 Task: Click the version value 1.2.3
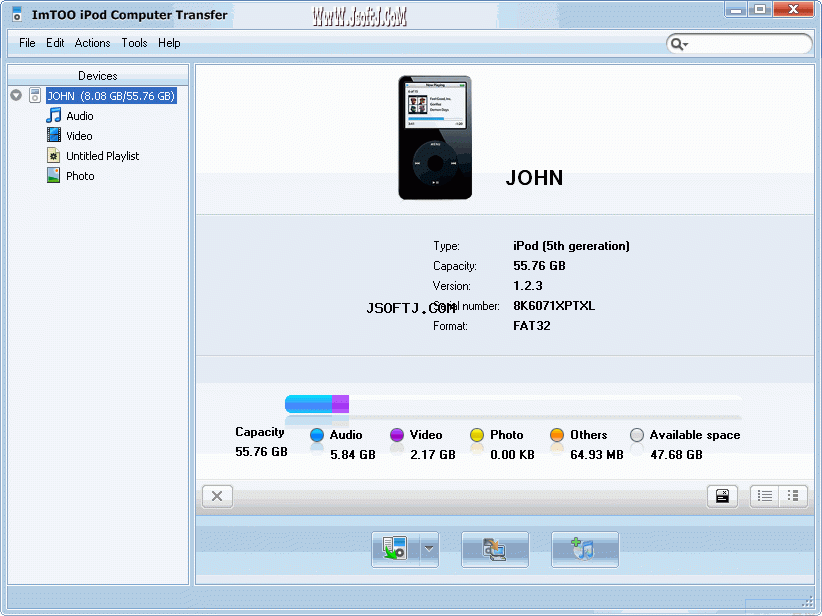tap(528, 286)
